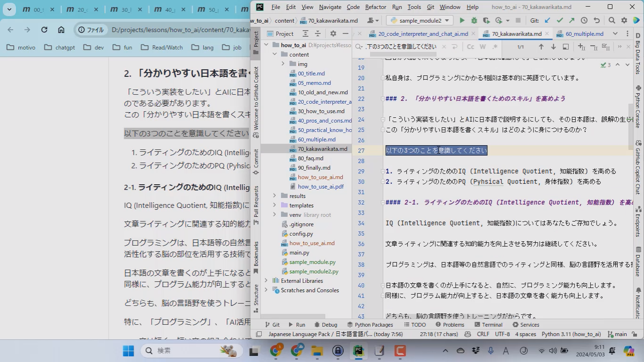Open 80_faq.md in project tree
Viewport: 644px width, 362px height.
pyautogui.click(x=310, y=158)
